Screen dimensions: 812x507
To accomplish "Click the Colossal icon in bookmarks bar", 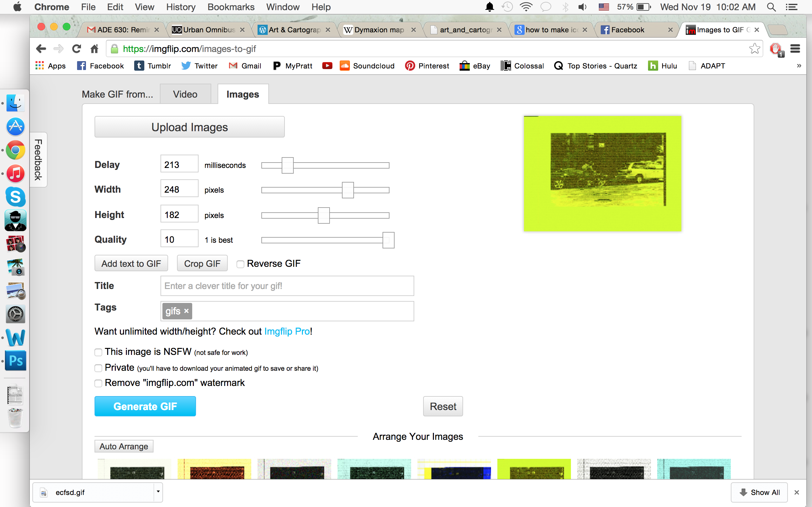I will 504,65.
